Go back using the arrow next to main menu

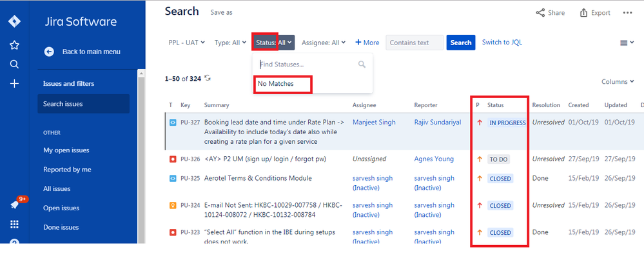(49, 52)
